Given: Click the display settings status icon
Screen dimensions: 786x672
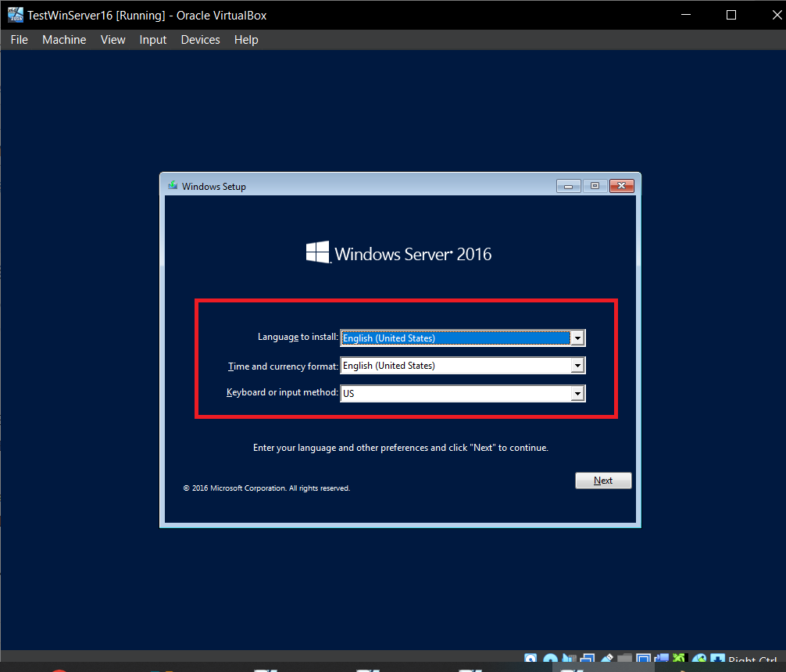Looking at the screenshot, I should point(644,661).
